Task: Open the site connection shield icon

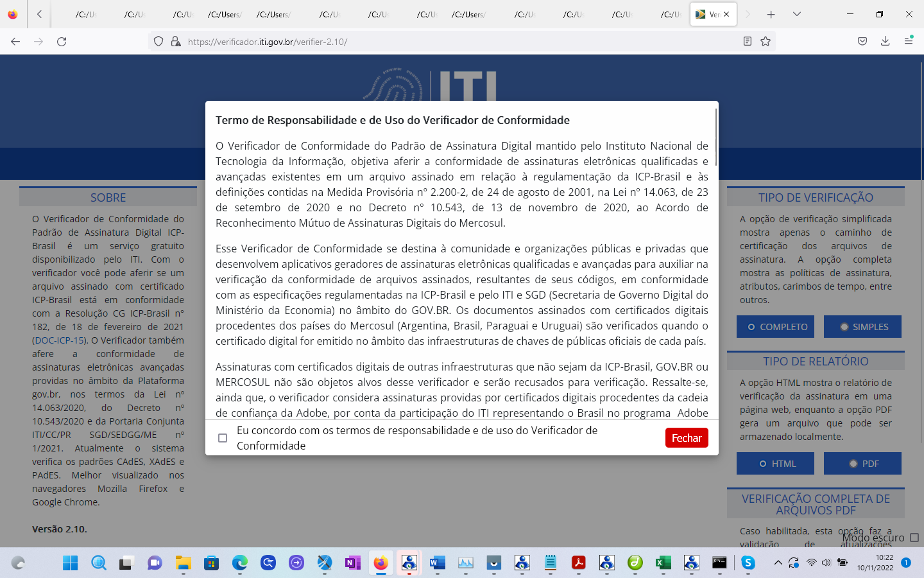Action: 158,40
